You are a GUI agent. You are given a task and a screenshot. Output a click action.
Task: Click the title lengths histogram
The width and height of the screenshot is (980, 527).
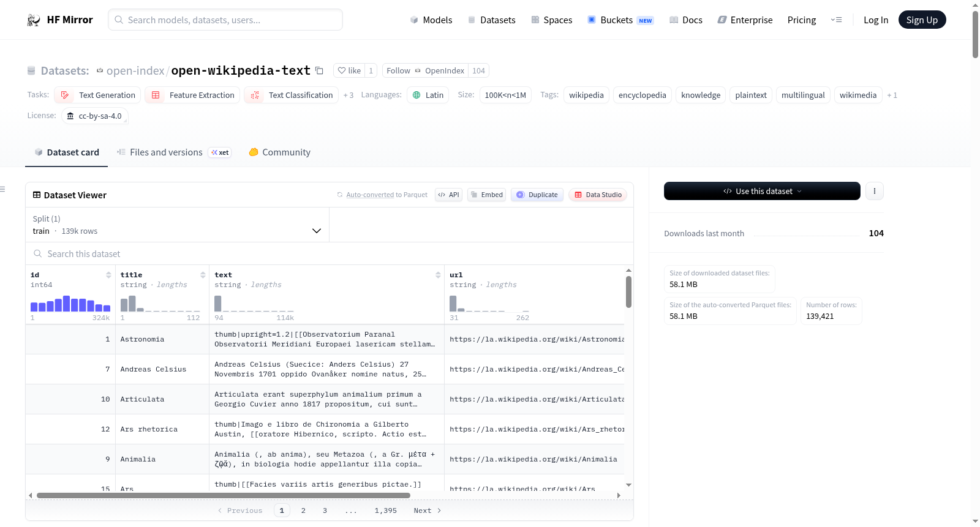point(160,304)
